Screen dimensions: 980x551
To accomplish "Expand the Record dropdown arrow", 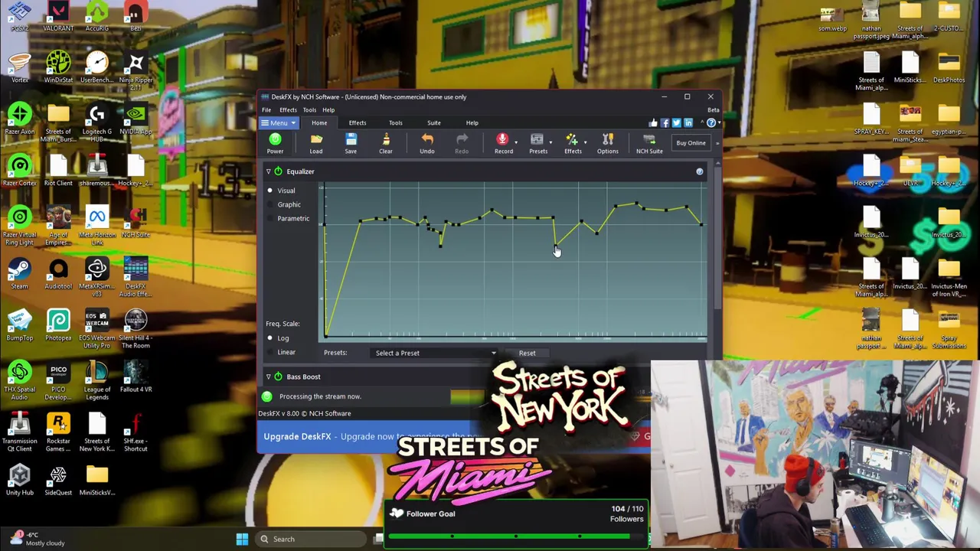I will click(515, 143).
